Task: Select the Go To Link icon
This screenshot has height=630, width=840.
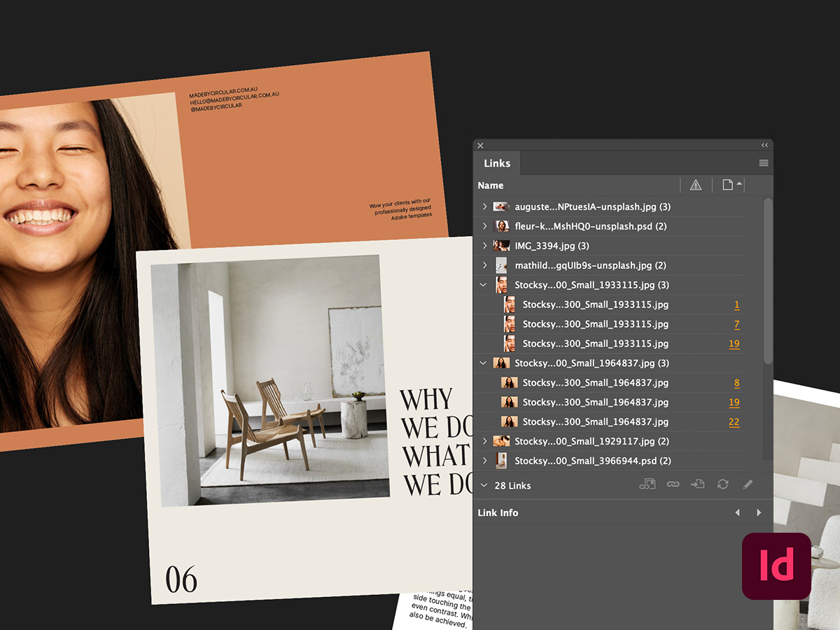Action: 697,484
